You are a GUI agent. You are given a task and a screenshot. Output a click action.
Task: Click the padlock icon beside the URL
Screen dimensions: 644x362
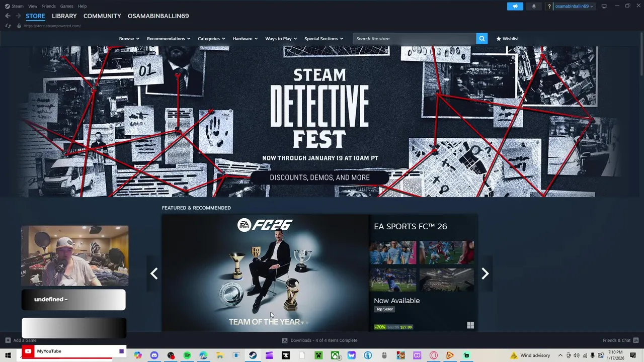19,26
